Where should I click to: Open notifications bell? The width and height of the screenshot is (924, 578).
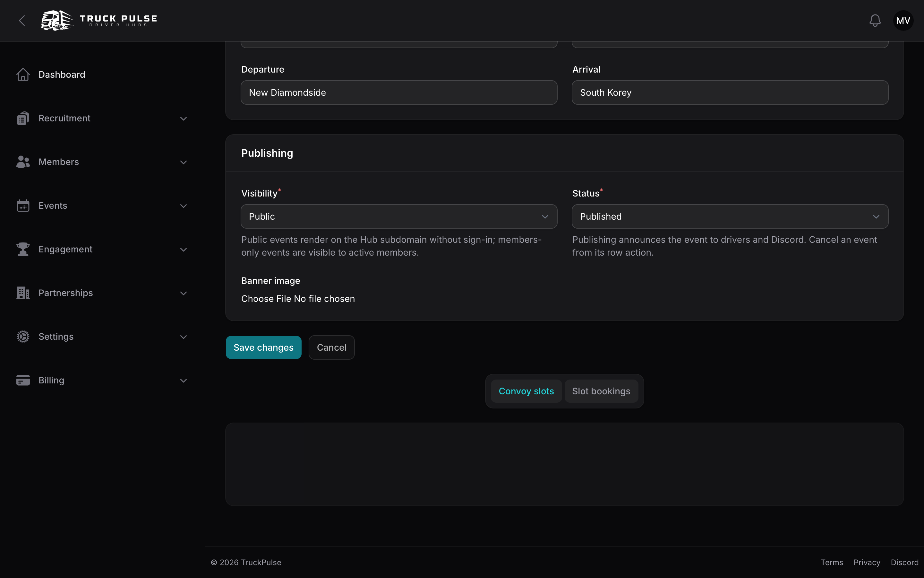pos(875,21)
